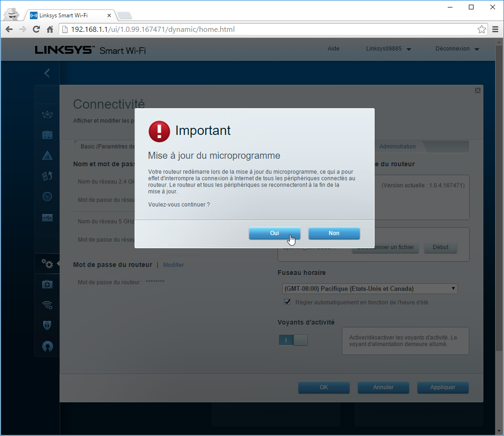Open Media Prioritization sidebar icon
504x436 pixels.
(47, 176)
